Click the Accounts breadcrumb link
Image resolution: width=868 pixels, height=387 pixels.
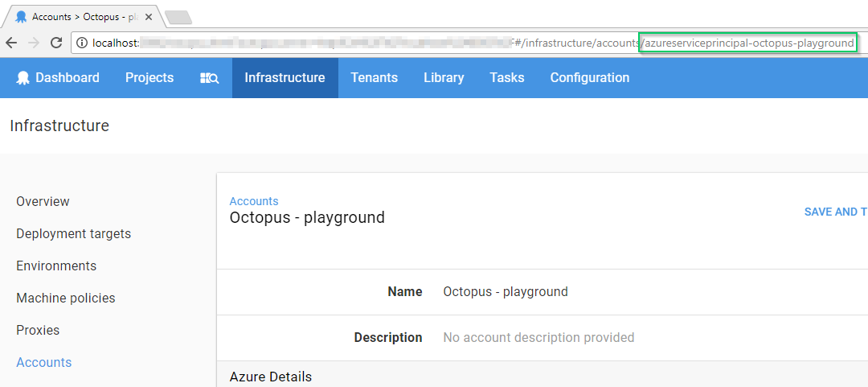click(x=254, y=201)
